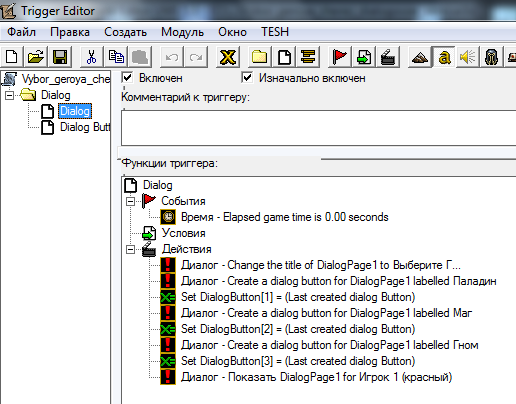Open the TESH menu
This screenshot has height=404, width=516.
pos(275,32)
